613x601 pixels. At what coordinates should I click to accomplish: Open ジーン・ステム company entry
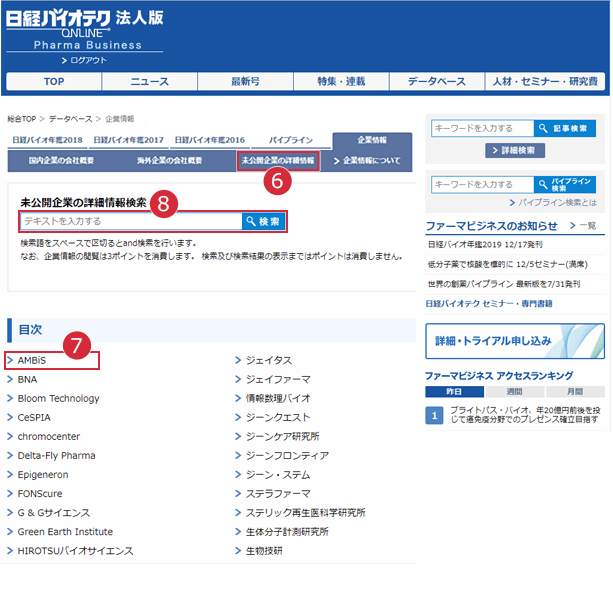278,475
